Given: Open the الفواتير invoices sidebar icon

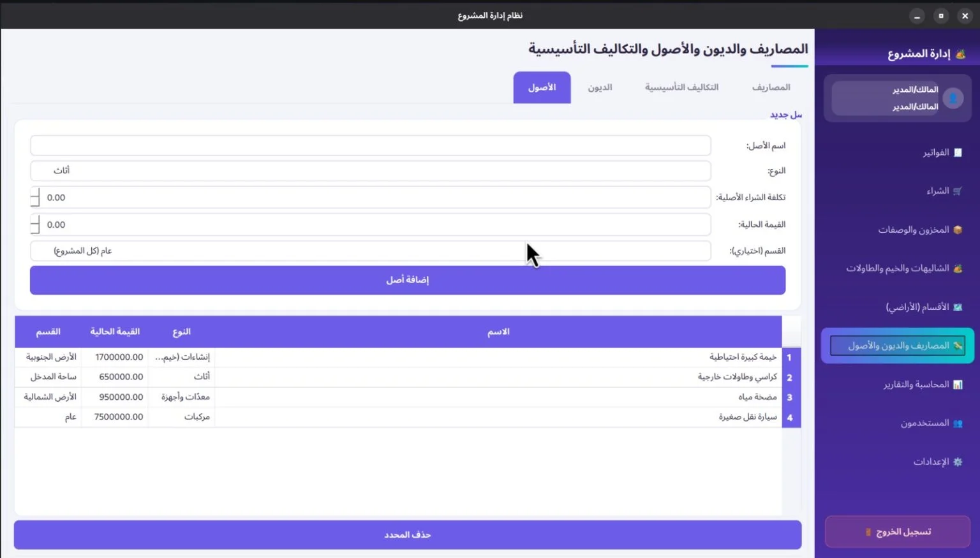Looking at the screenshot, I should (957, 152).
